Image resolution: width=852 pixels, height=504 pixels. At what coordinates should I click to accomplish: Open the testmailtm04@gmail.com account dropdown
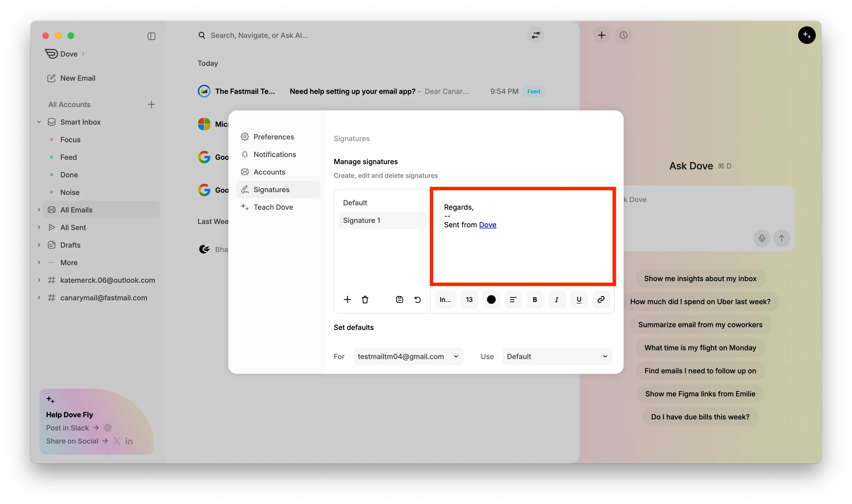tap(408, 356)
